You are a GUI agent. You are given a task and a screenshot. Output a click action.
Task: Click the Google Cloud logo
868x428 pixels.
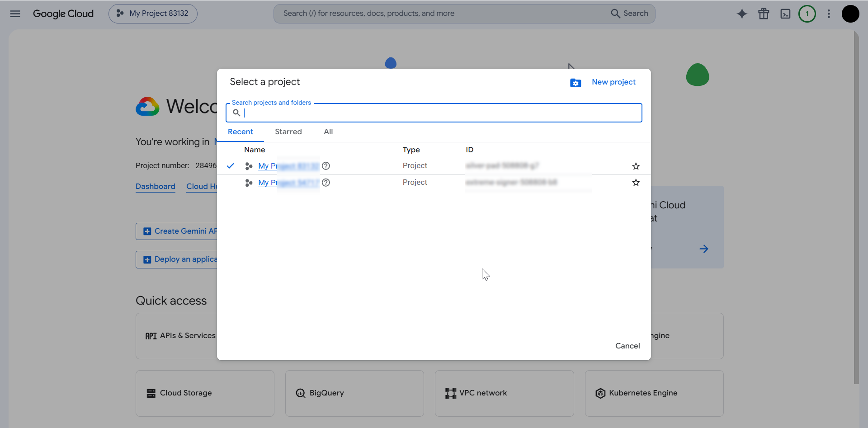pyautogui.click(x=63, y=14)
